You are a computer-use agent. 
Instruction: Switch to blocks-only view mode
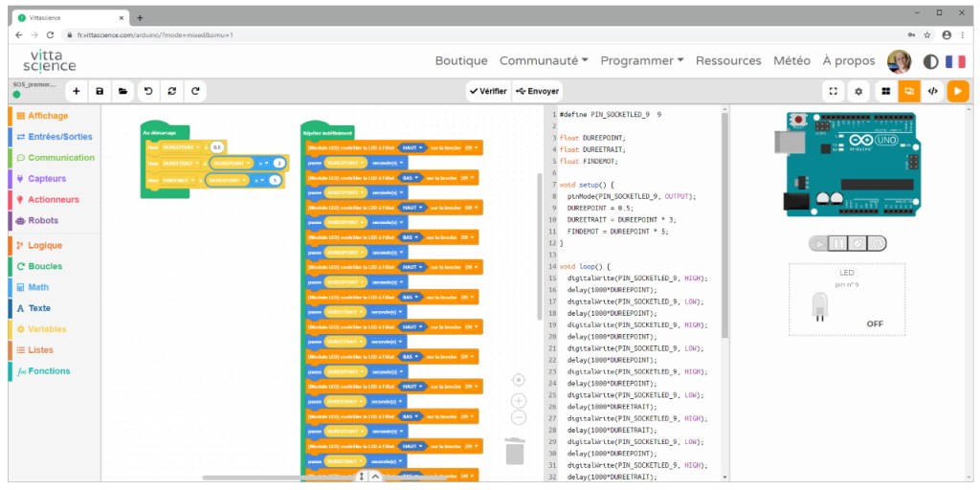(x=884, y=91)
